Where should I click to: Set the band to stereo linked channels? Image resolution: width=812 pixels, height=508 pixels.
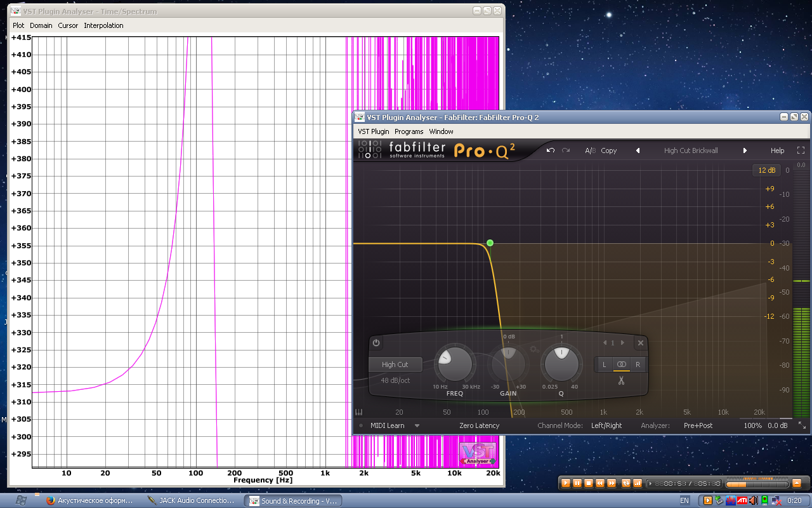tap(621, 364)
